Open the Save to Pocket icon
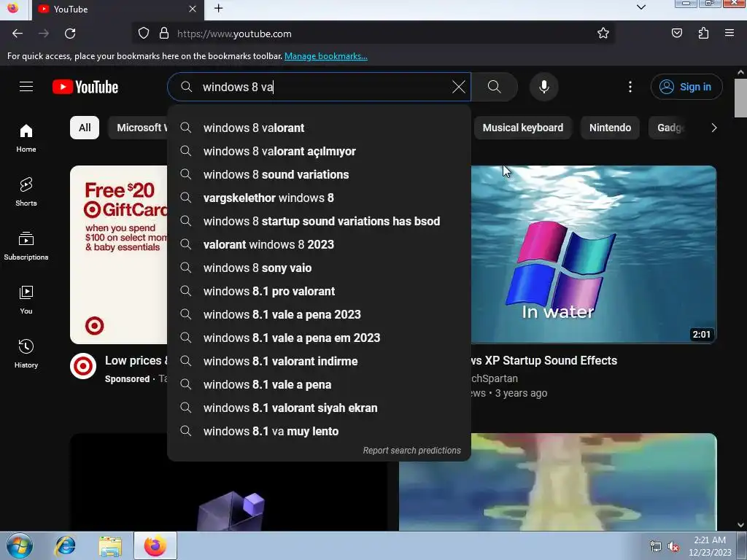Viewport: 747px width, 560px height. coord(677,34)
